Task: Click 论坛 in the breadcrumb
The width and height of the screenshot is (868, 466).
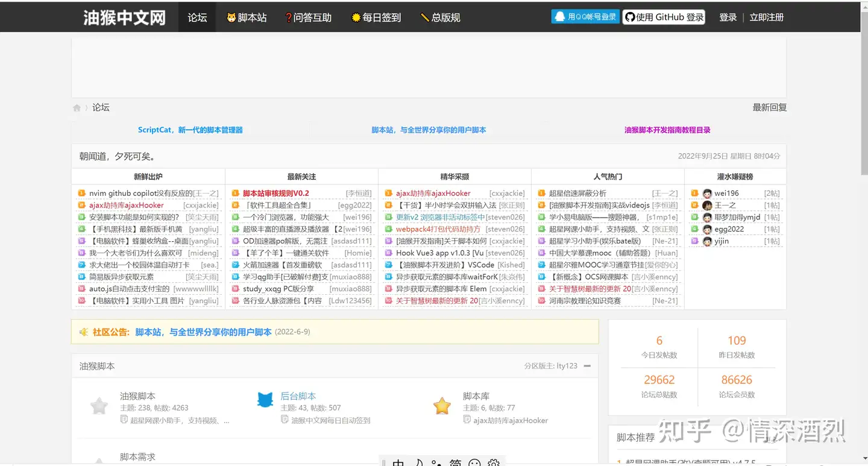Action: [101, 107]
